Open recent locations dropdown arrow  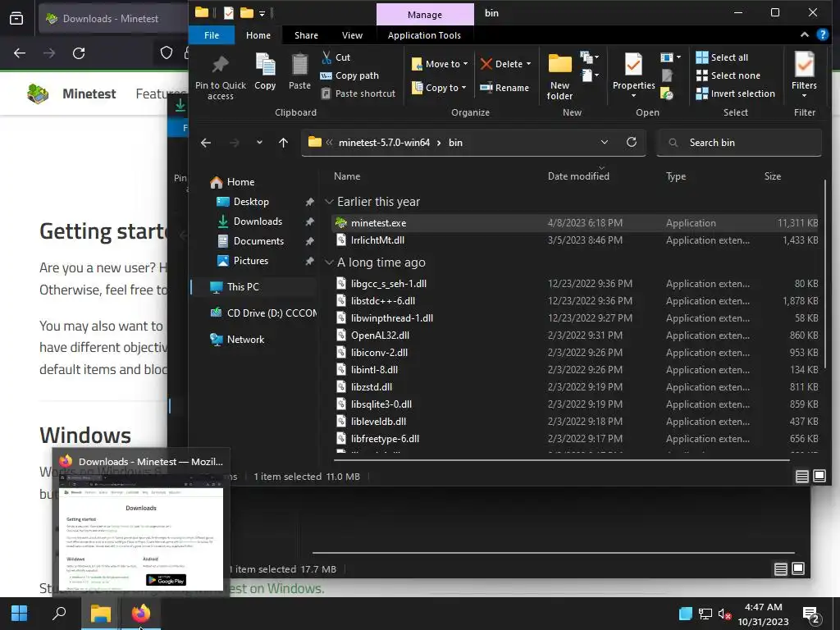259,143
